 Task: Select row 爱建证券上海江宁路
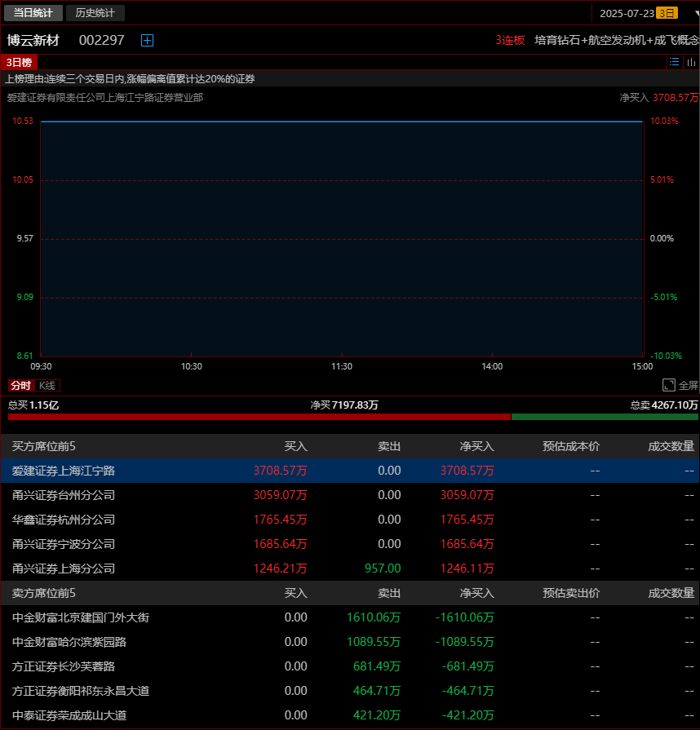pos(350,471)
